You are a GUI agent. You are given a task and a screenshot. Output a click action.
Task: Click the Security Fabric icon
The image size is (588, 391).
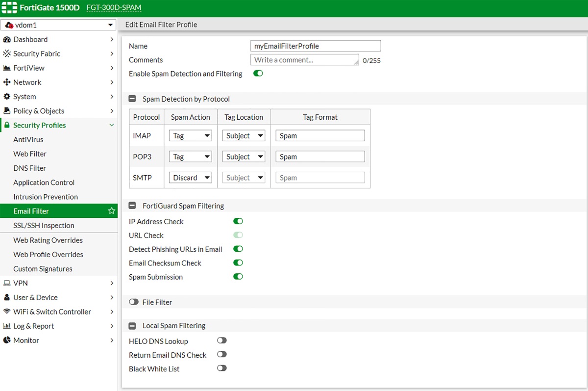(7, 53)
